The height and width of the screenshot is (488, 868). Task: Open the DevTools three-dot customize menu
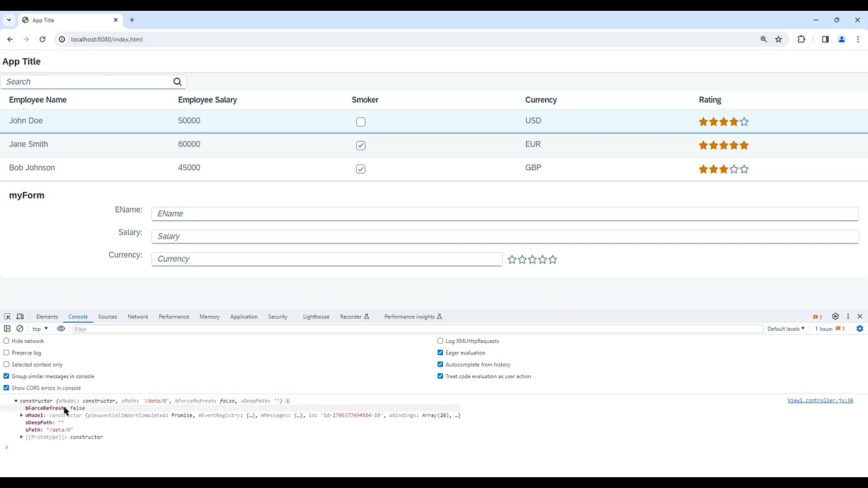(848, 317)
